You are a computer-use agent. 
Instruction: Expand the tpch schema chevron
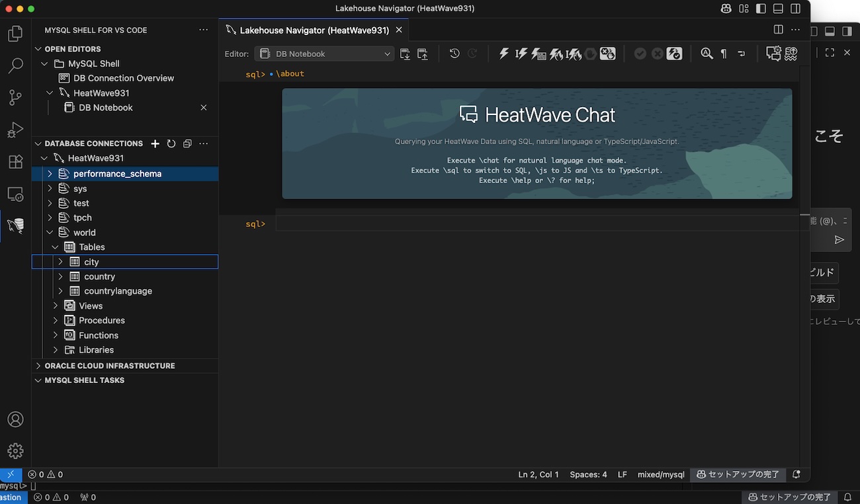(50, 218)
